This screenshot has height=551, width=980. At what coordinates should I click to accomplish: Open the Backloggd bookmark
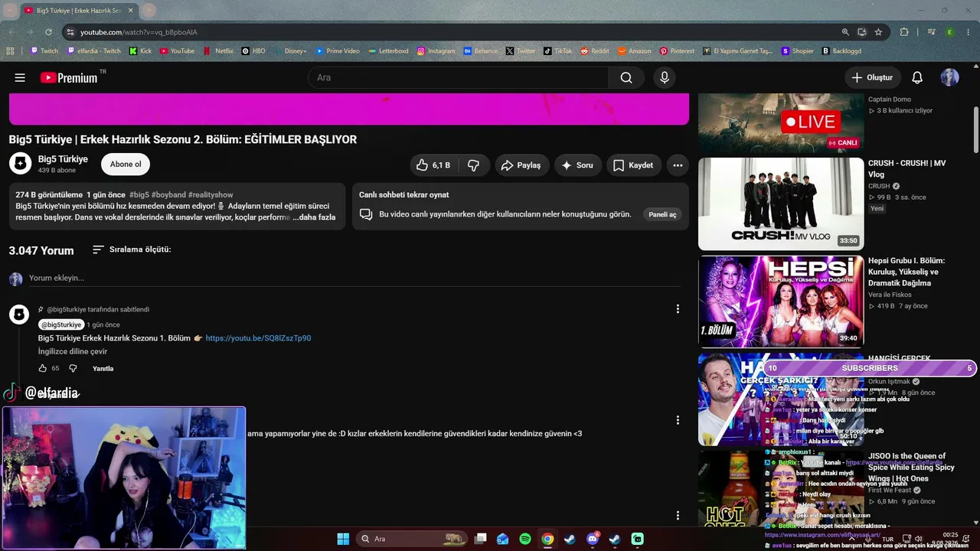(x=841, y=51)
